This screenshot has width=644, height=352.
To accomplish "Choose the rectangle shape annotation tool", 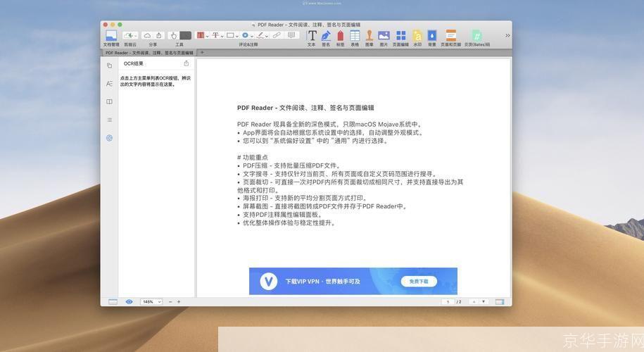I will (x=230, y=35).
